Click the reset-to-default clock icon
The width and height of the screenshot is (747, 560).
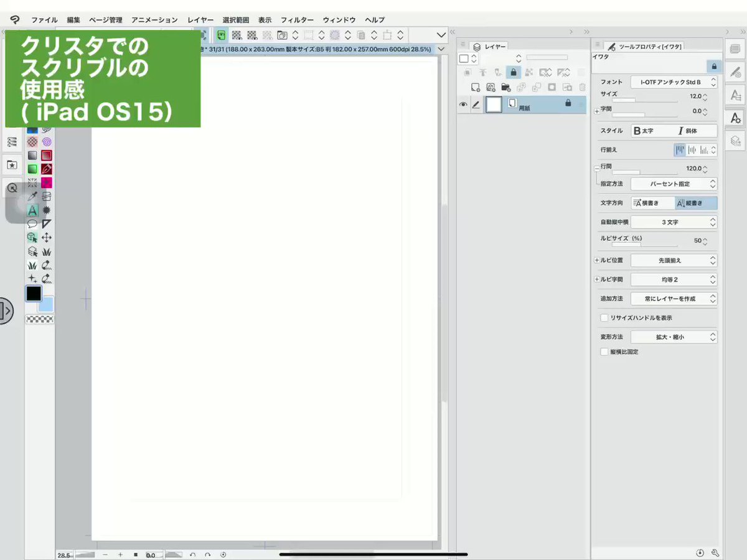coord(700,553)
